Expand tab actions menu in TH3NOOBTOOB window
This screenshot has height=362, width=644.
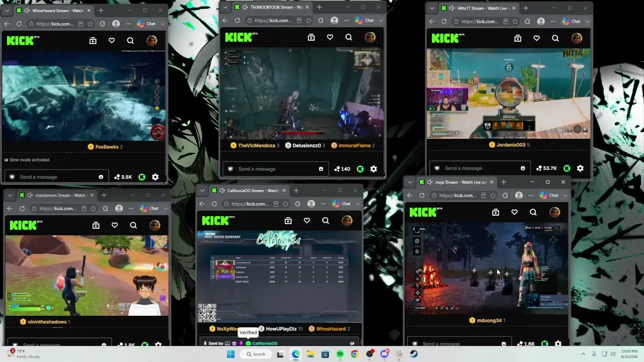click(x=225, y=7)
